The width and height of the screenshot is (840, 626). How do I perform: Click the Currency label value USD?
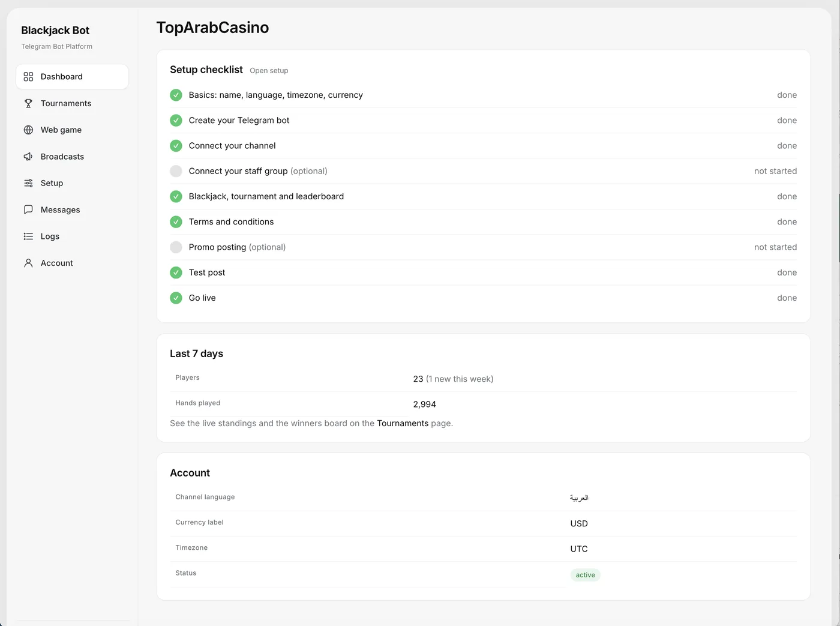(579, 523)
